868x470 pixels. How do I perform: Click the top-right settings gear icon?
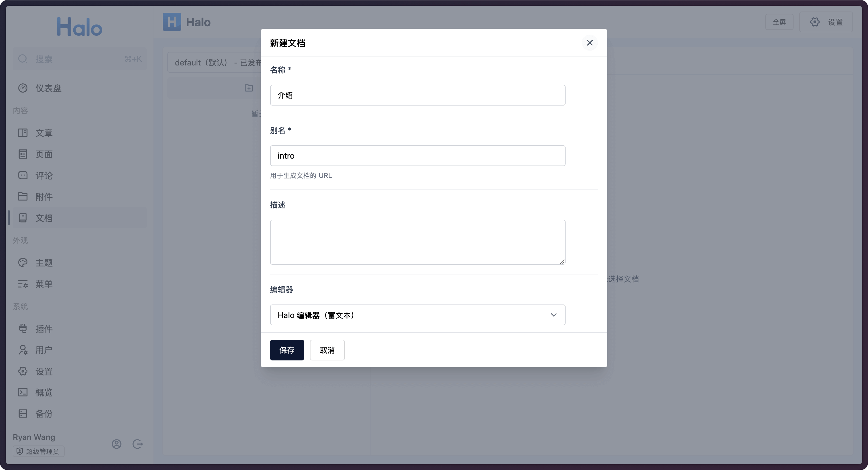(814, 22)
